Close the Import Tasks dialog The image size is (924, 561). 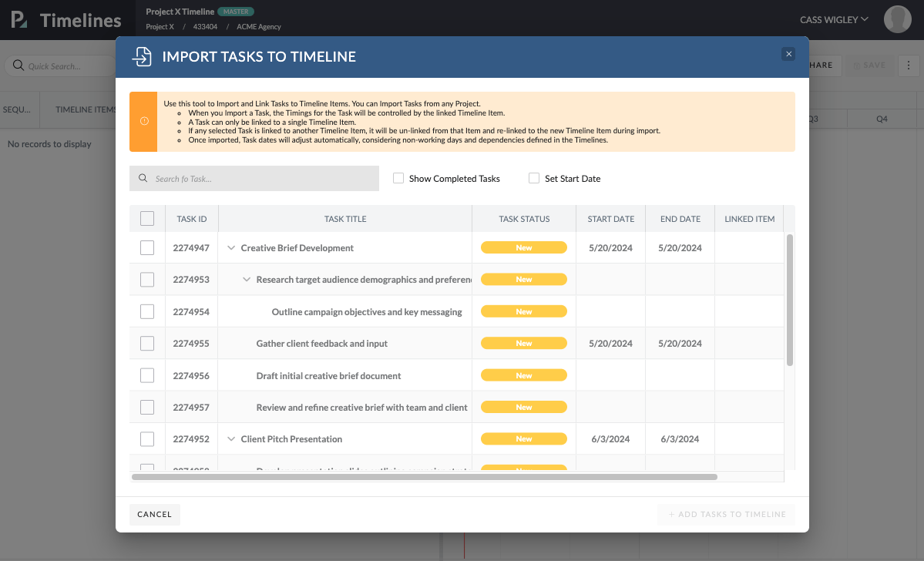click(788, 54)
